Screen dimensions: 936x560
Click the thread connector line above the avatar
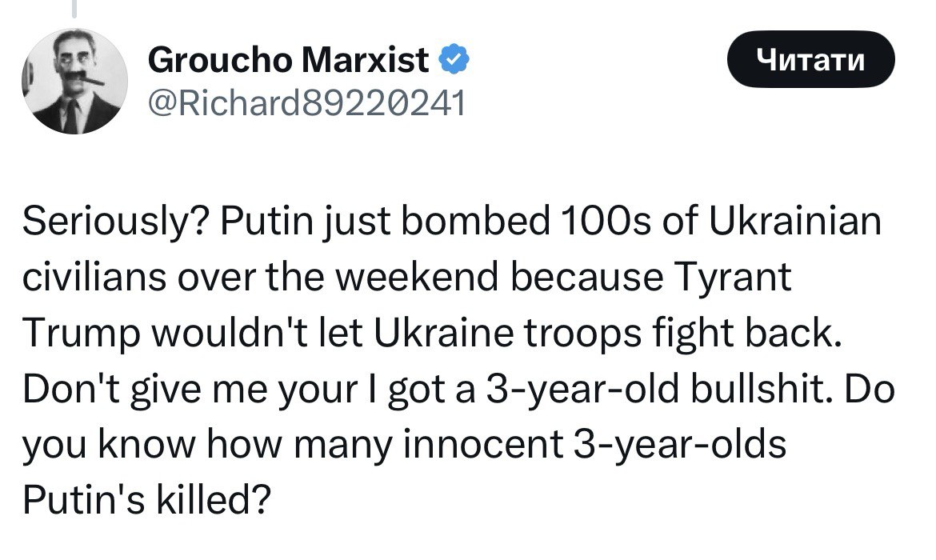(x=74, y=8)
